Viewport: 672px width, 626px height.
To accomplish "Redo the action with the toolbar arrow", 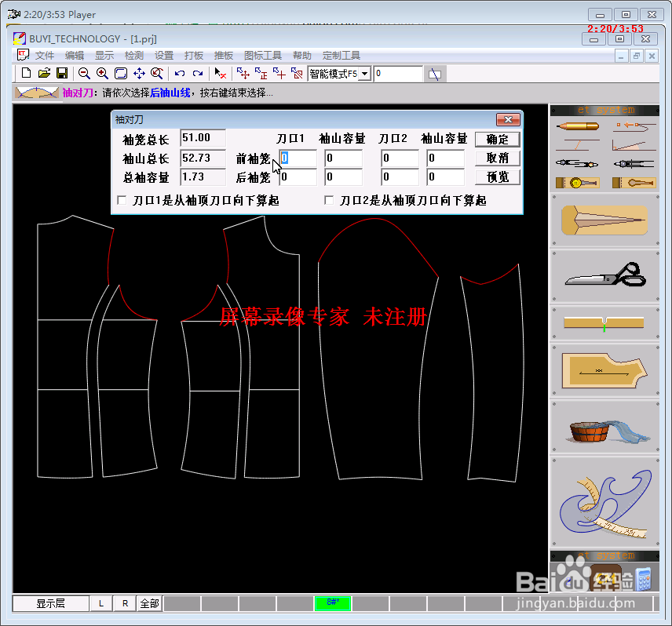I will tap(198, 74).
